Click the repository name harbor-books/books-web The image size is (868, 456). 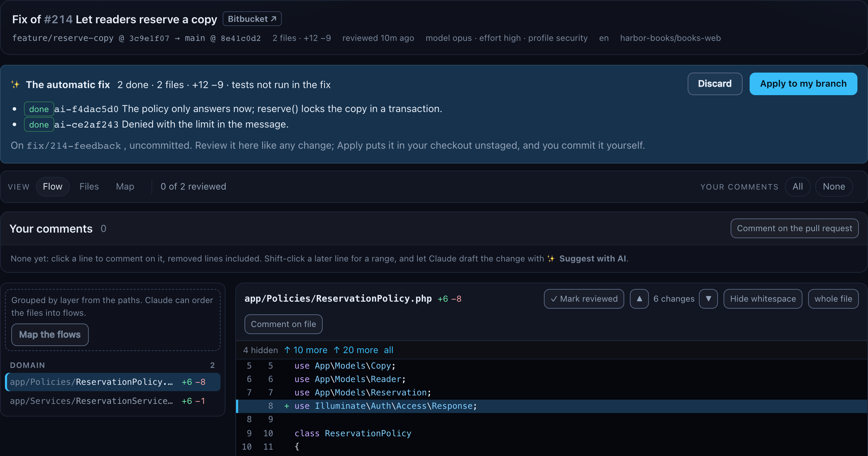click(x=670, y=38)
